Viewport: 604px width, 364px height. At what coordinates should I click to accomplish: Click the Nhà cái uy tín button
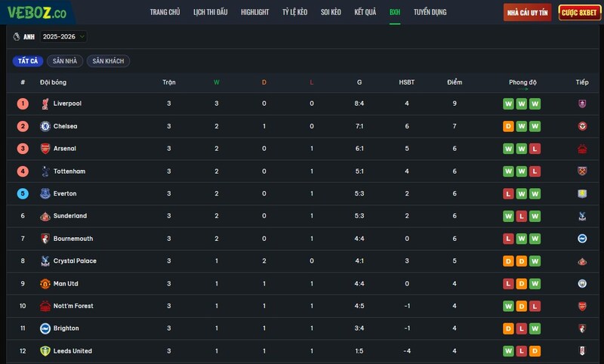click(x=527, y=13)
